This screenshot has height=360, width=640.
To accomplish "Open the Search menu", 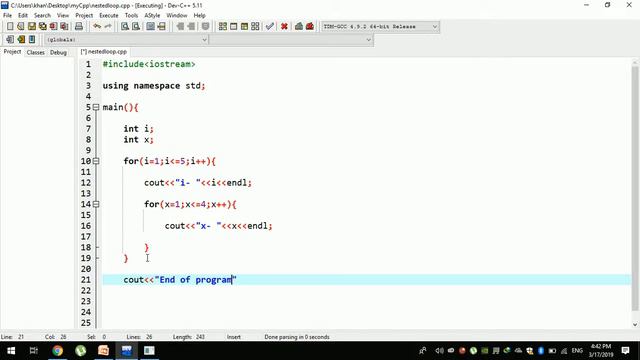I will point(42,16).
